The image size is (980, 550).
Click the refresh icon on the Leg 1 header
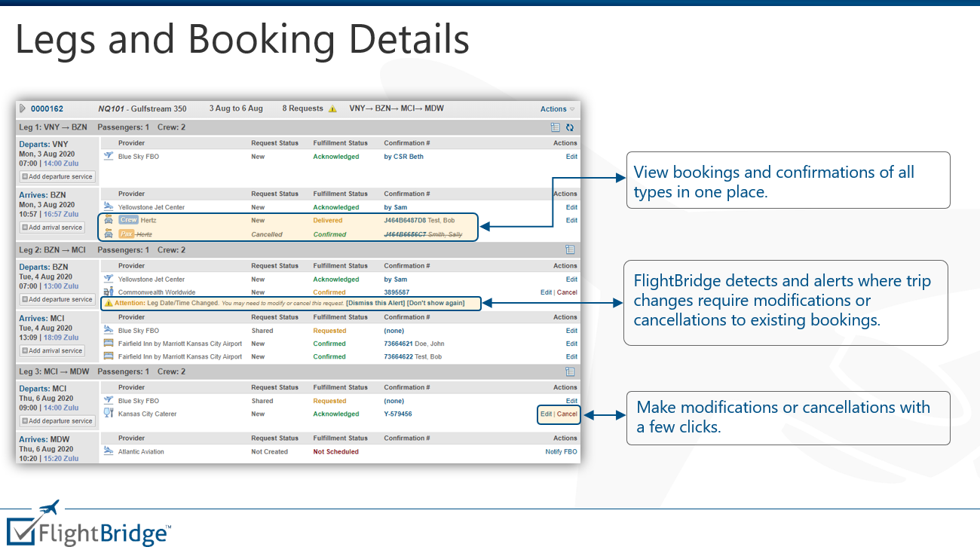pyautogui.click(x=570, y=127)
